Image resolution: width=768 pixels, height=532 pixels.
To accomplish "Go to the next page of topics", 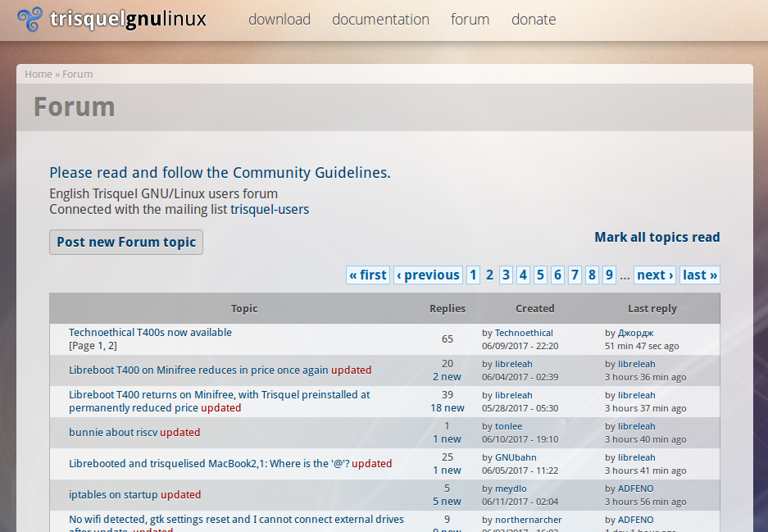I will tap(655, 275).
